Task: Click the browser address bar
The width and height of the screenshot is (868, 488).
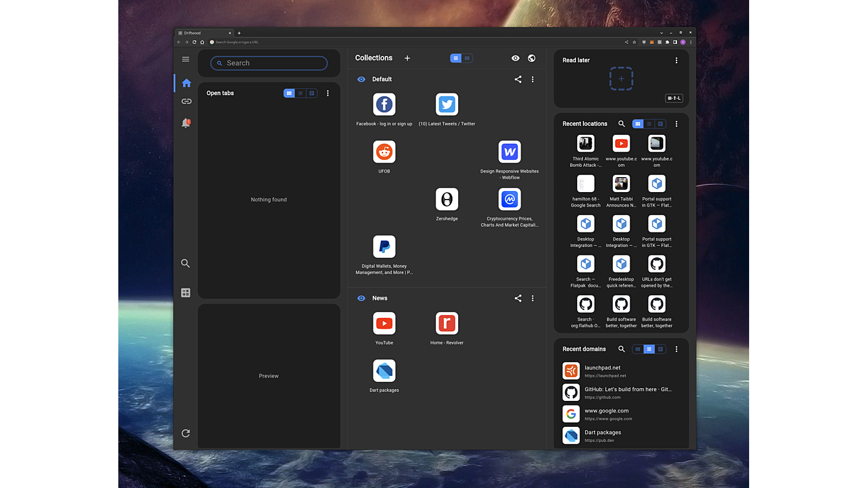Action: pos(416,42)
